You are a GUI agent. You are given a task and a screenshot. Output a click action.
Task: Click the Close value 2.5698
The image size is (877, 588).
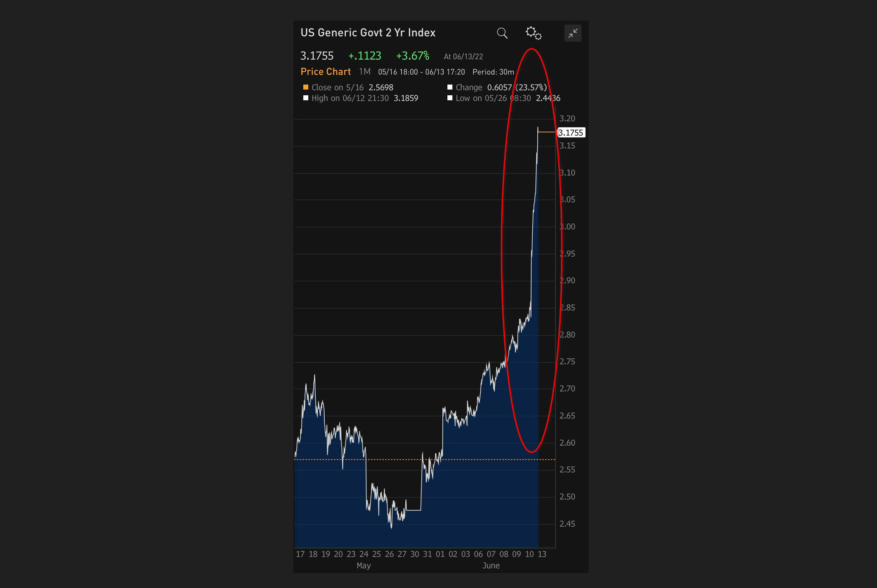[x=381, y=87]
